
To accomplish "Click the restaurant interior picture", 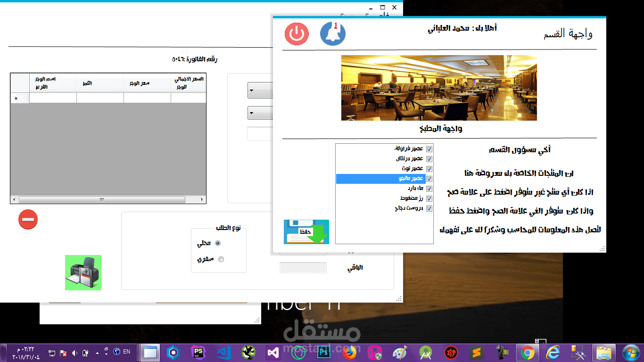I will click(439, 88).
